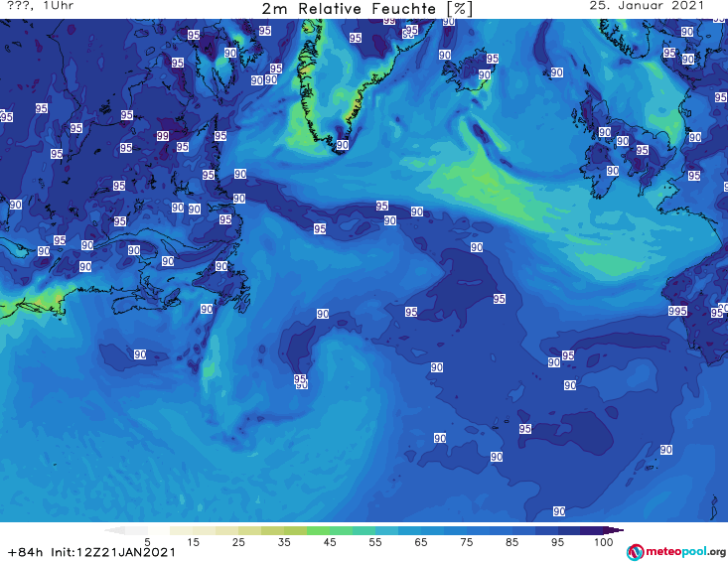Click the meteopool.org logo icon
728x562 pixels.
coord(635,552)
